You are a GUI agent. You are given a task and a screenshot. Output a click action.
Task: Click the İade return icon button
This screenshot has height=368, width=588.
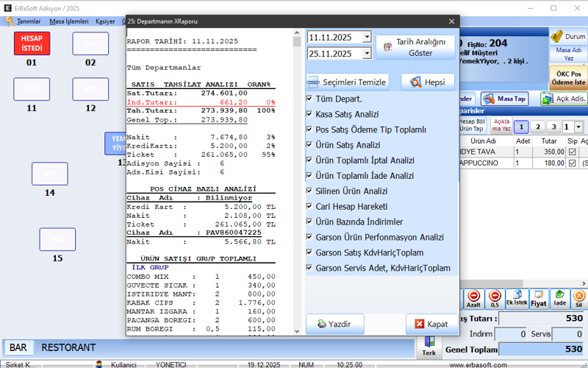559,299
